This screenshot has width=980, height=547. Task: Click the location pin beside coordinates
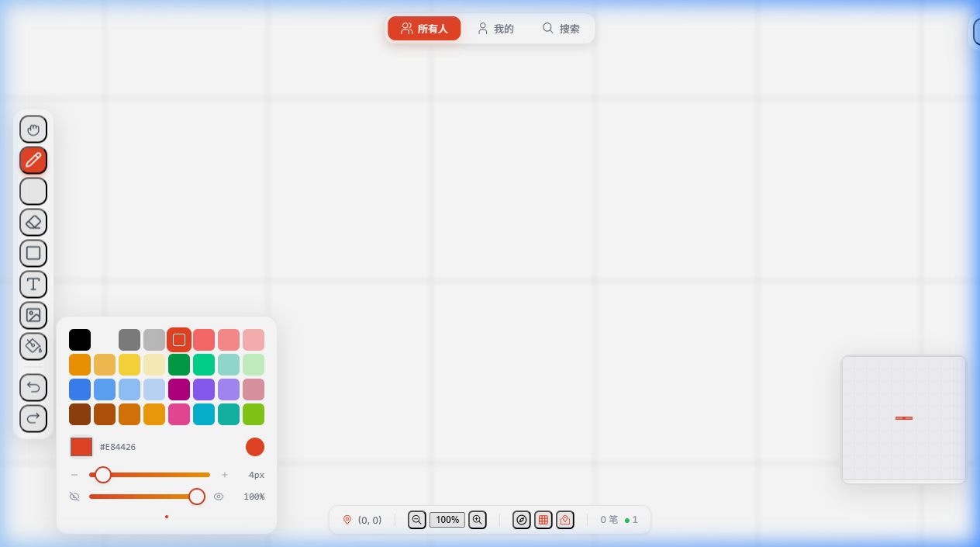tap(347, 520)
